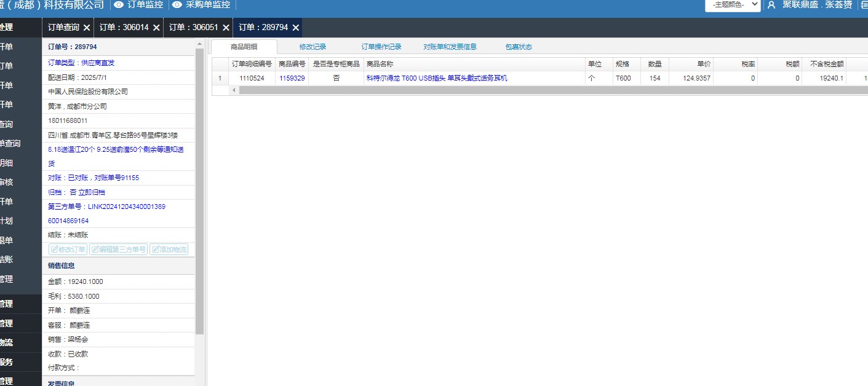Switch to the 订单：306014 tab
868x386 pixels.
click(124, 28)
